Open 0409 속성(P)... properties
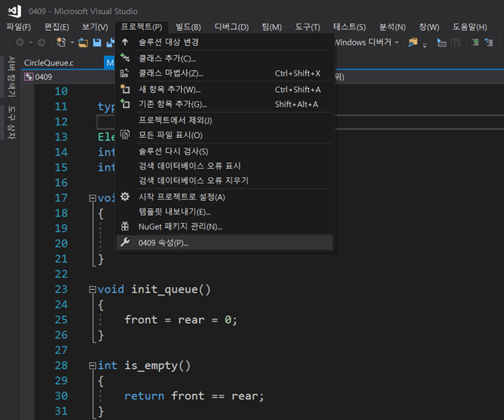504x420 pixels. (225, 243)
